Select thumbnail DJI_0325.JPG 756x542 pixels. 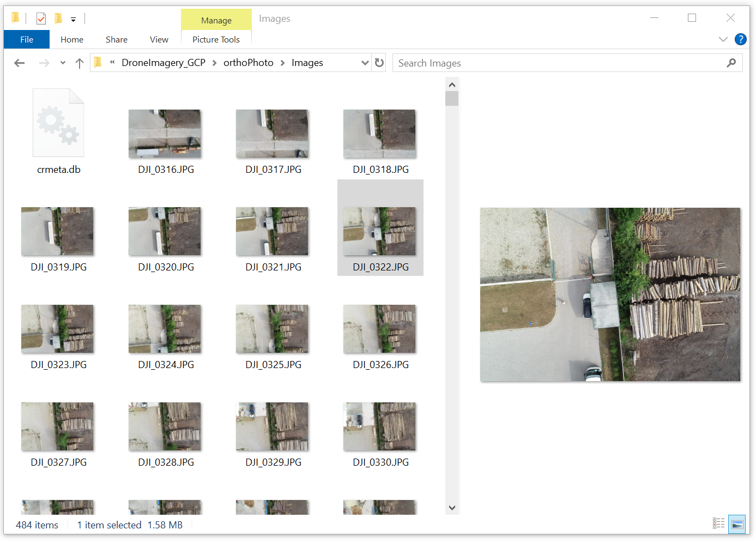[272, 329]
